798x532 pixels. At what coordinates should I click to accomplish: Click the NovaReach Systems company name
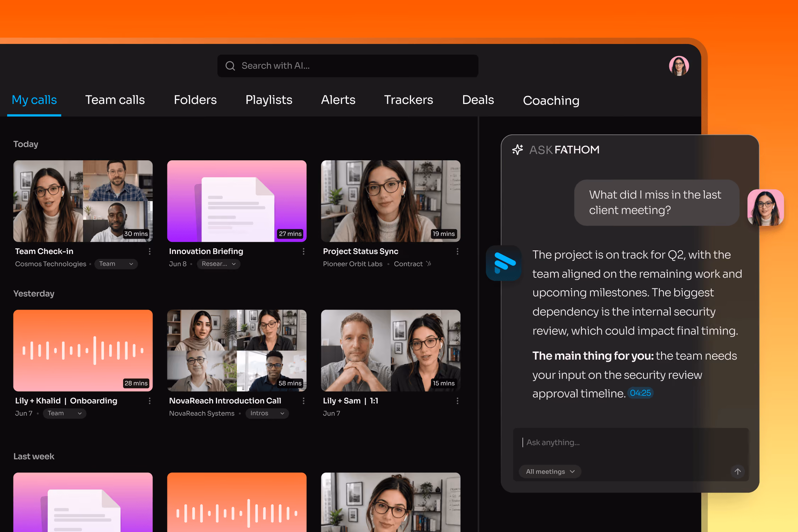[x=202, y=413]
